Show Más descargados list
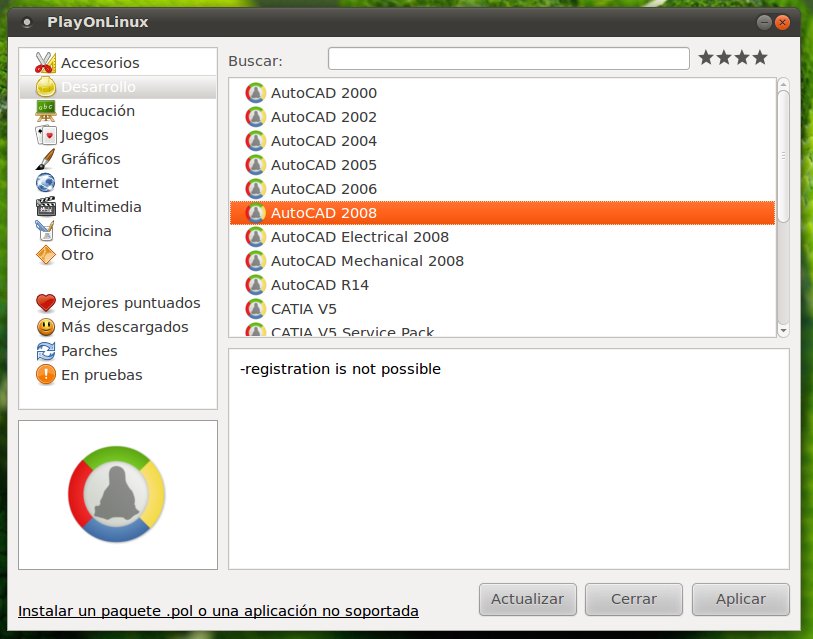This screenshot has width=813, height=639. 118,327
